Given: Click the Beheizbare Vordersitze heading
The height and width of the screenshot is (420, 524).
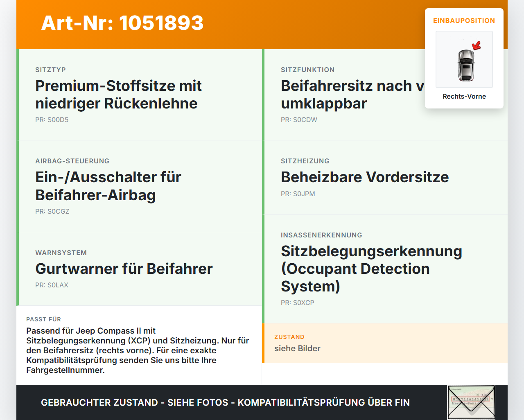Looking at the screenshot, I should pyautogui.click(x=365, y=177).
